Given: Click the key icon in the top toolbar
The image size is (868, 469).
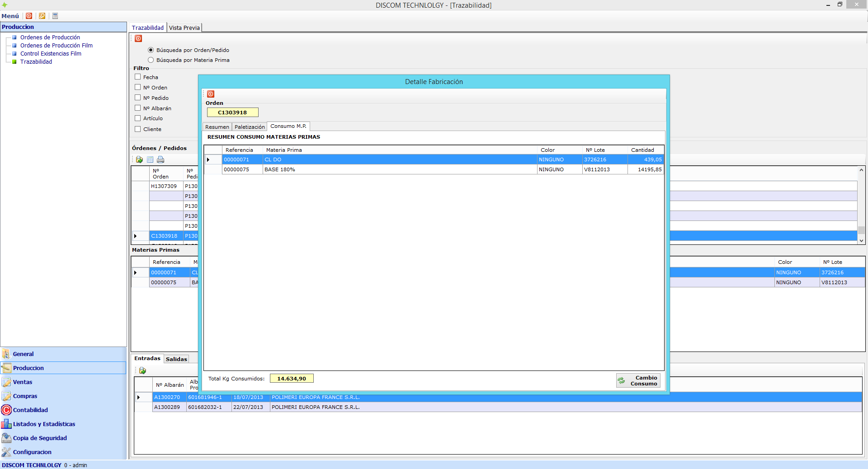Looking at the screenshot, I should [42, 16].
